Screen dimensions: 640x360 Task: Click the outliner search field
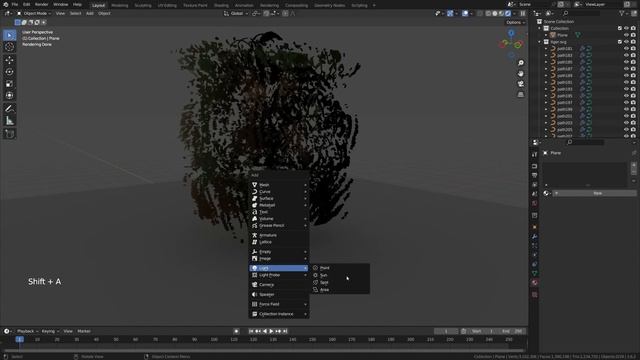(x=581, y=13)
